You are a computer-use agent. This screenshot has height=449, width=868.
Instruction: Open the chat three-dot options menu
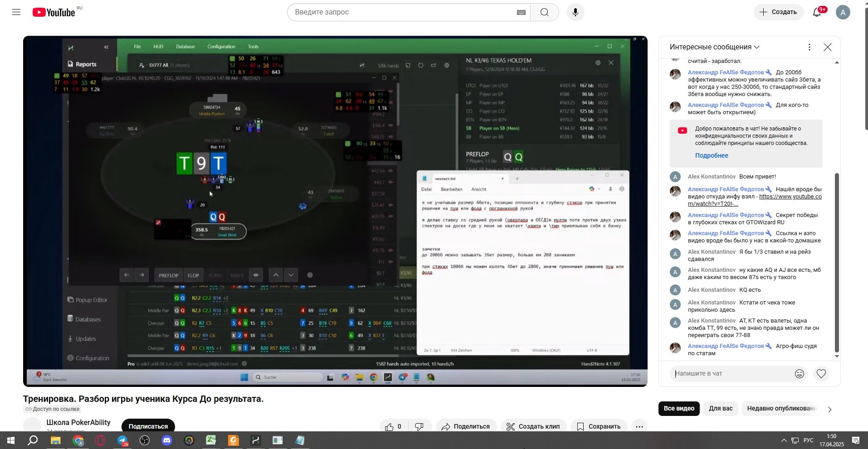point(809,47)
